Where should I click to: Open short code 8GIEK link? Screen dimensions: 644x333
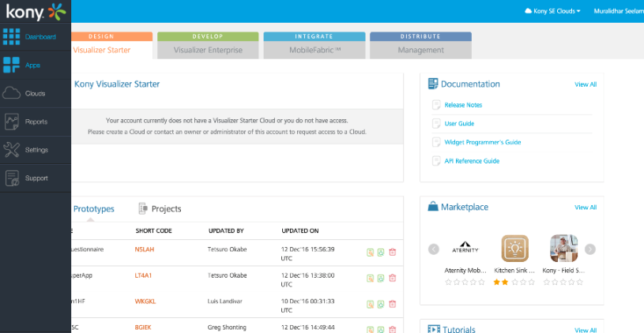pyautogui.click(x=143, y=327)
